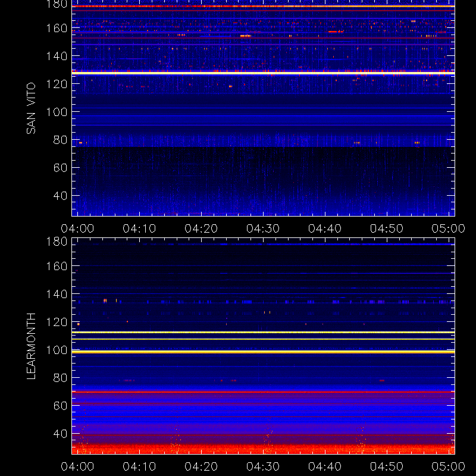Select the 140 frequency label on San Vito plot
The image size is (476, 476).
[x=57, y=56]
